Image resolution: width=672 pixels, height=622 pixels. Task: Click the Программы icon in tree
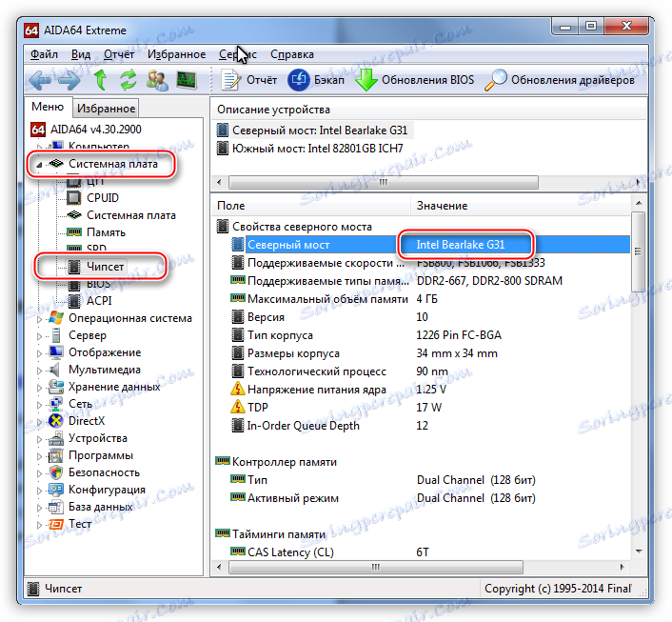point(56,455)
